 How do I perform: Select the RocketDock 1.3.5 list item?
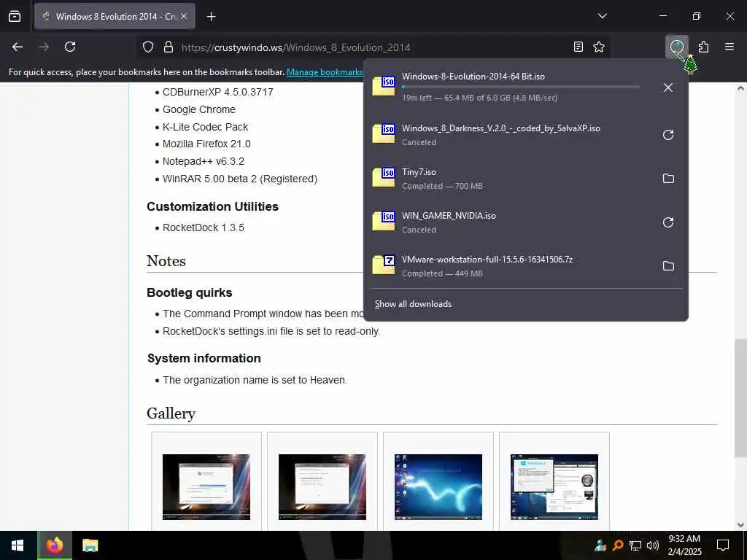click(x=204, y=227)
